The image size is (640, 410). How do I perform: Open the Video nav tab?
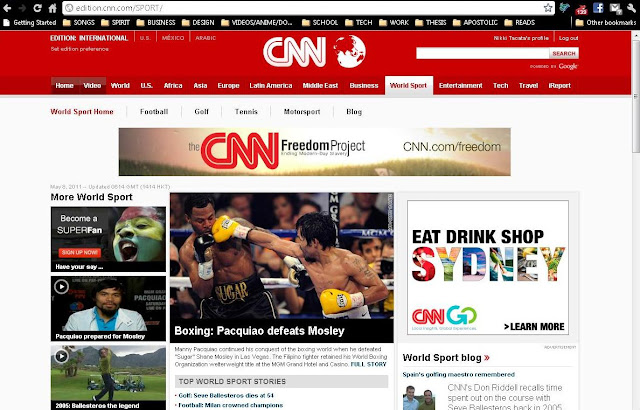pyautogui.click(x=92, y=86)
